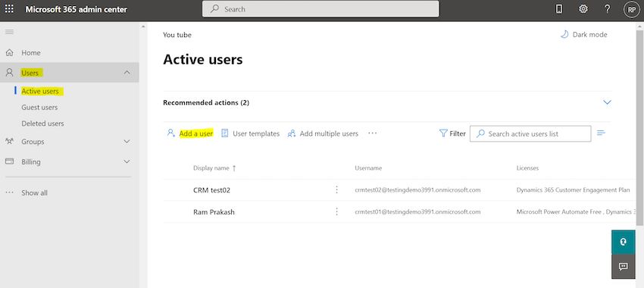Sort by Display name column header
The image size is (644, 288).
pyautogui.click(x=211, y=168)
